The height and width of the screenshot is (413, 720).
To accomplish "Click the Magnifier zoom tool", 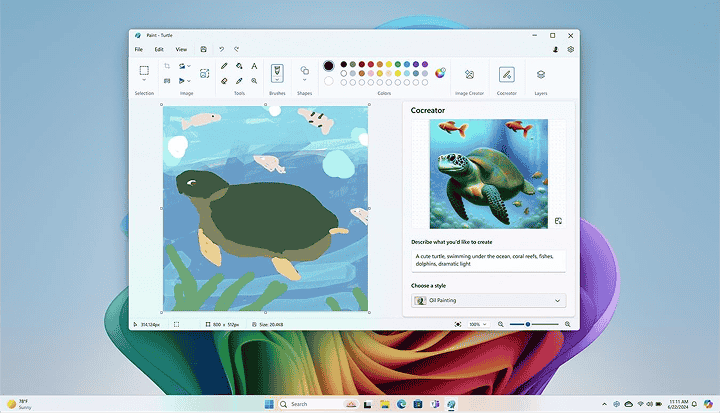I will click(254, 80).
